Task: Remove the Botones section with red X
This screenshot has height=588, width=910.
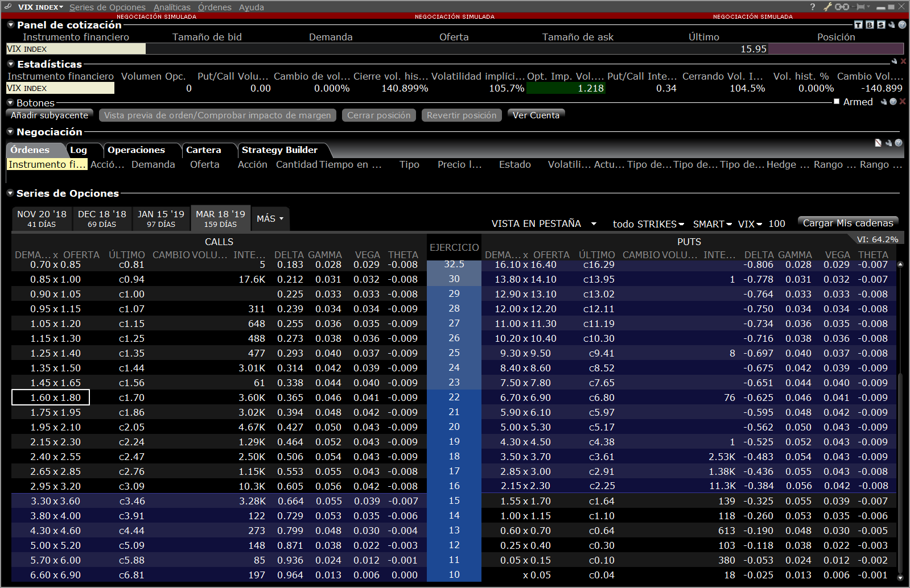Action: coord(903,102)
